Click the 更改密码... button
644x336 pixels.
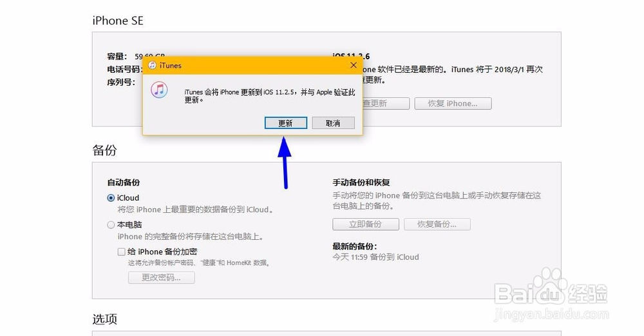click(162, 277)
